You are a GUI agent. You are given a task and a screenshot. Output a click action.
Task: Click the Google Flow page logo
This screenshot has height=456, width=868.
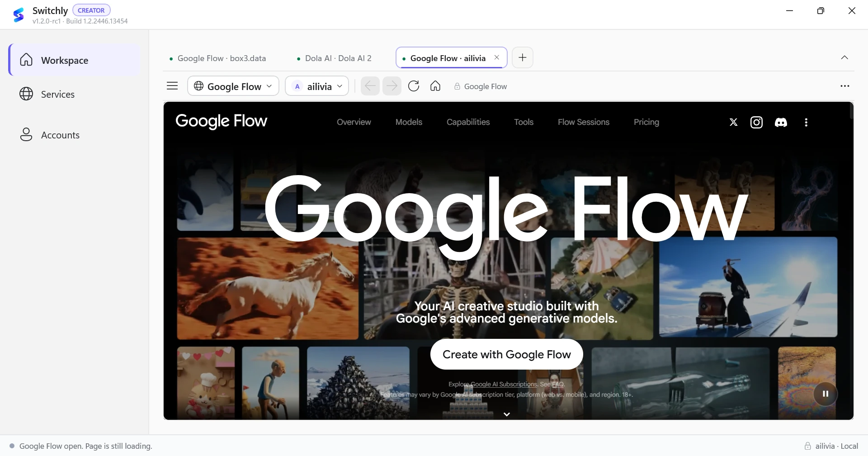[x=222, y=121]
